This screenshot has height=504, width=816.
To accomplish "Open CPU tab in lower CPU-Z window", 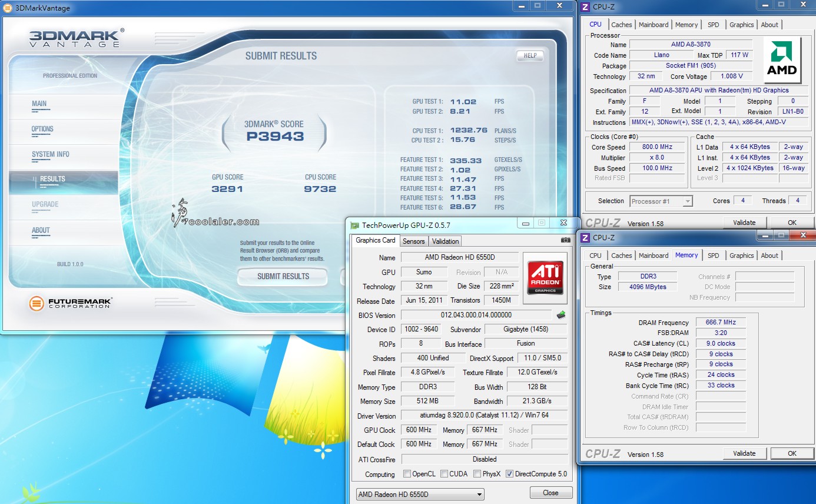I will [x=596, y=256].
